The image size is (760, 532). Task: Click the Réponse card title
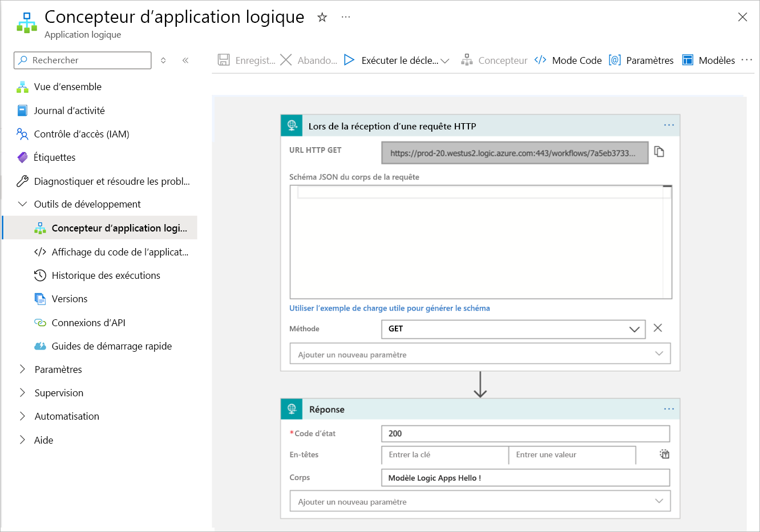tap(327, 409)
